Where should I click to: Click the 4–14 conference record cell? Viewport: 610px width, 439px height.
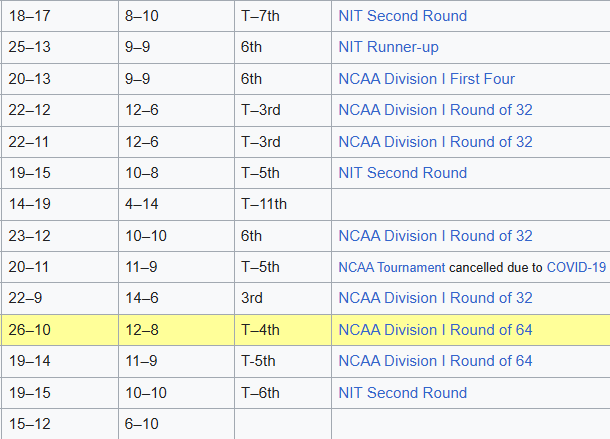pos(142,204)
